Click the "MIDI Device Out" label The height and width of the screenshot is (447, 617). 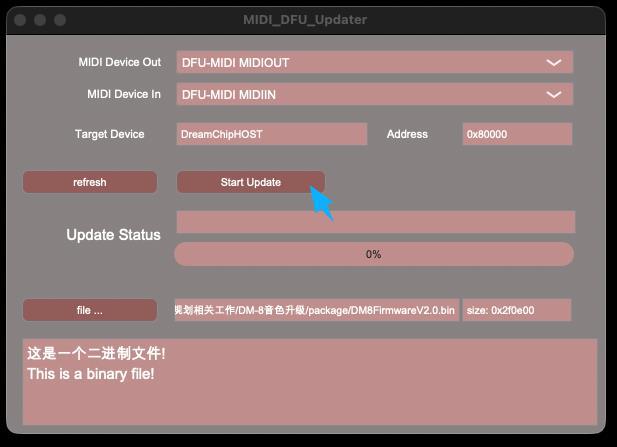pos(120,62)
